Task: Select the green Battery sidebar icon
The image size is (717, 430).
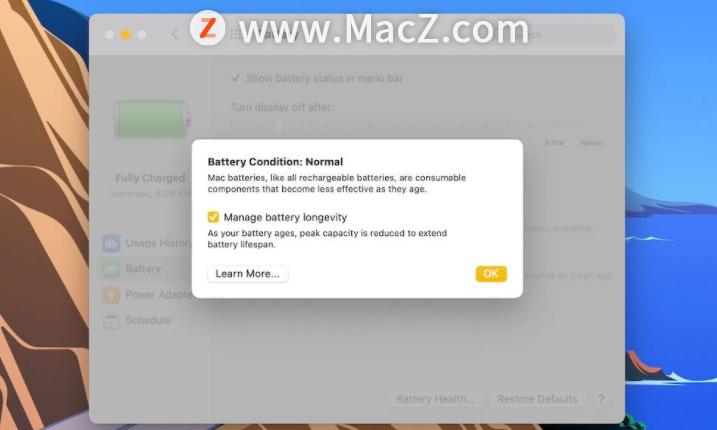Action: [111, 269]
